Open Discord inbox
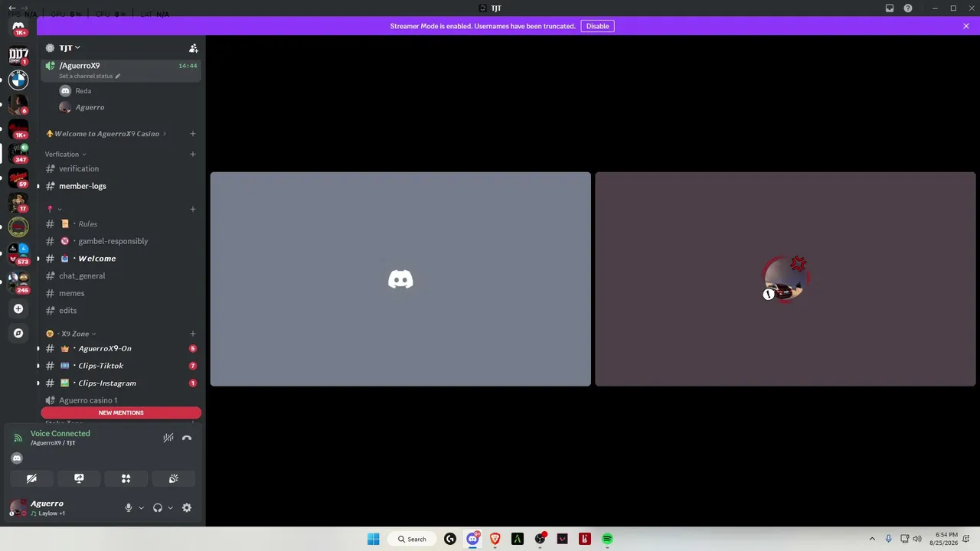The image size is (980, 551). pyautogui.click(x=890, y=8)
